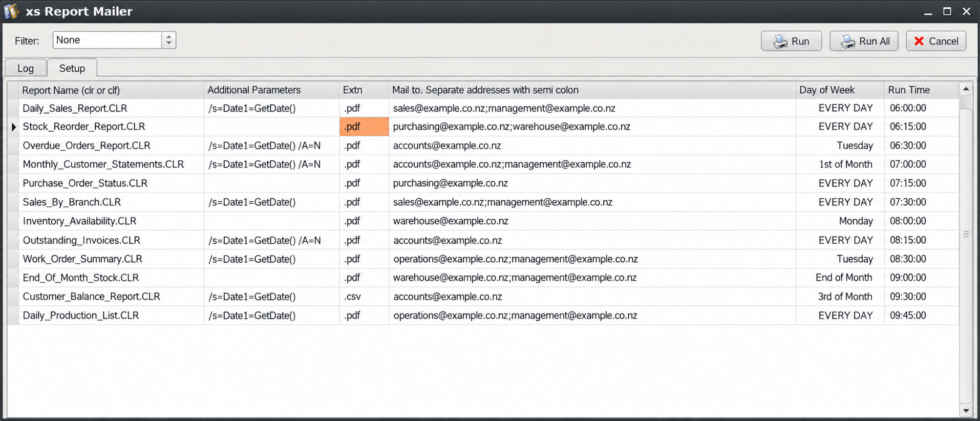Select Sales_By_Branch.CLR report
The width and height of the screenshot is (980, 421).
tap(72, 202)
